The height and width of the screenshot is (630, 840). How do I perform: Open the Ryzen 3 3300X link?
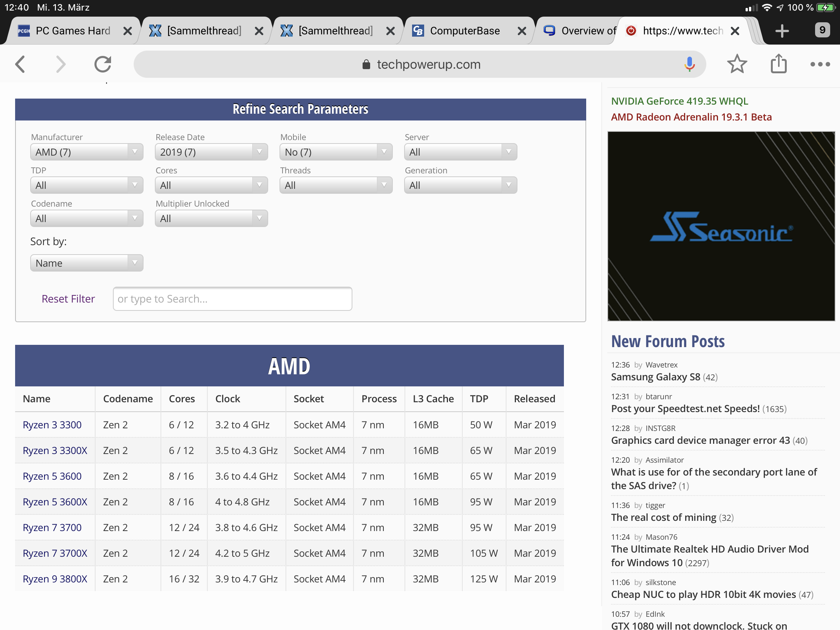[55, 450]
